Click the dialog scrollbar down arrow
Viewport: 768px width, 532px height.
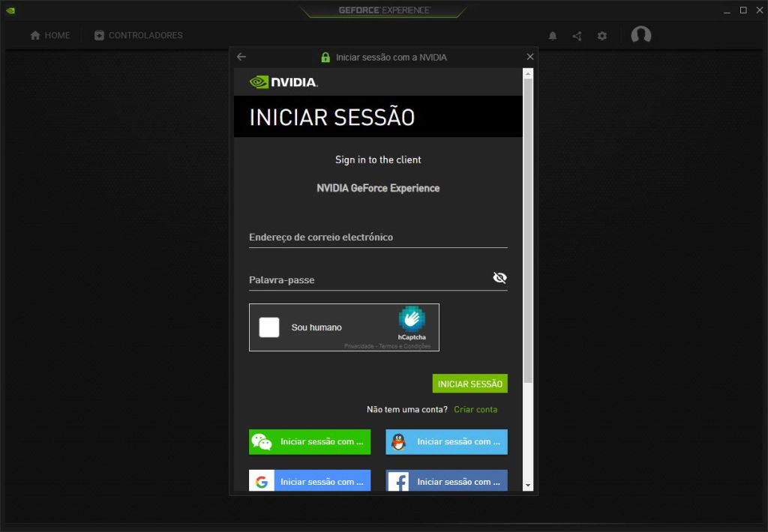(527, 486)
